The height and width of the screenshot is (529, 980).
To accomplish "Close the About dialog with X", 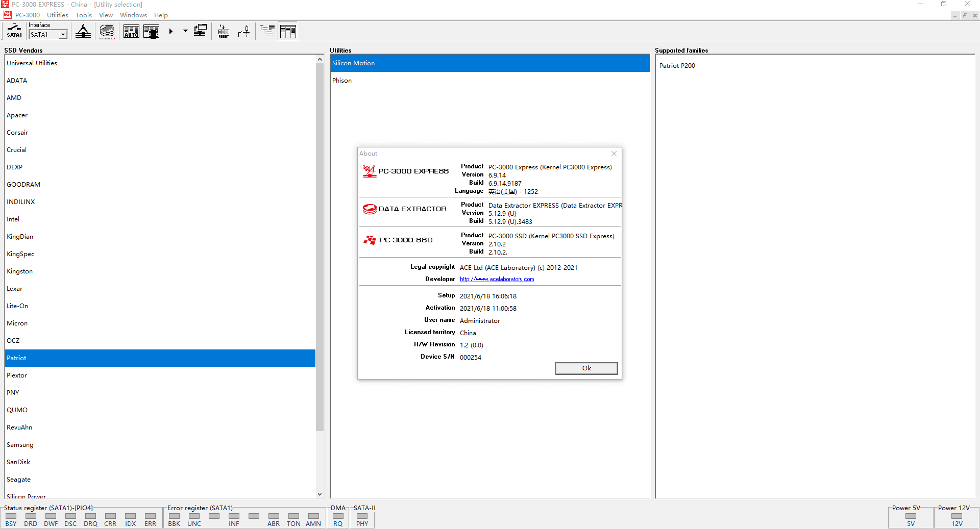I will tap(614, 154).
